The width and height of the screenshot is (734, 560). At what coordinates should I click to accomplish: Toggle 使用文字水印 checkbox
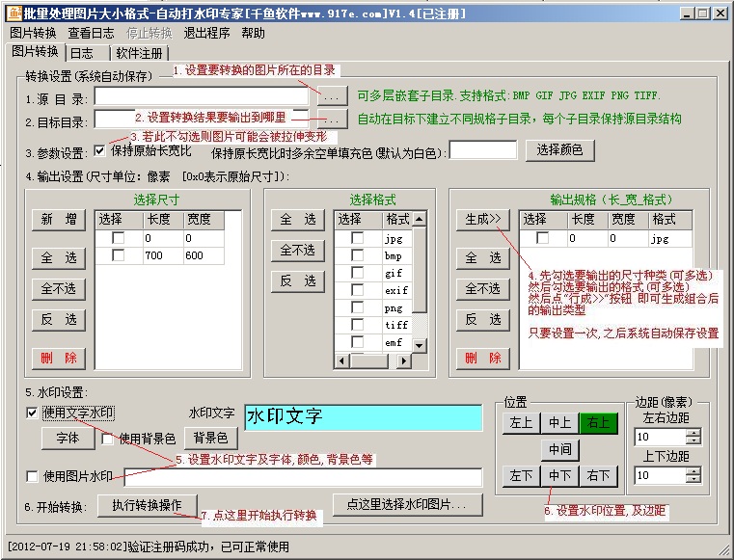click(x=33, y=413)
